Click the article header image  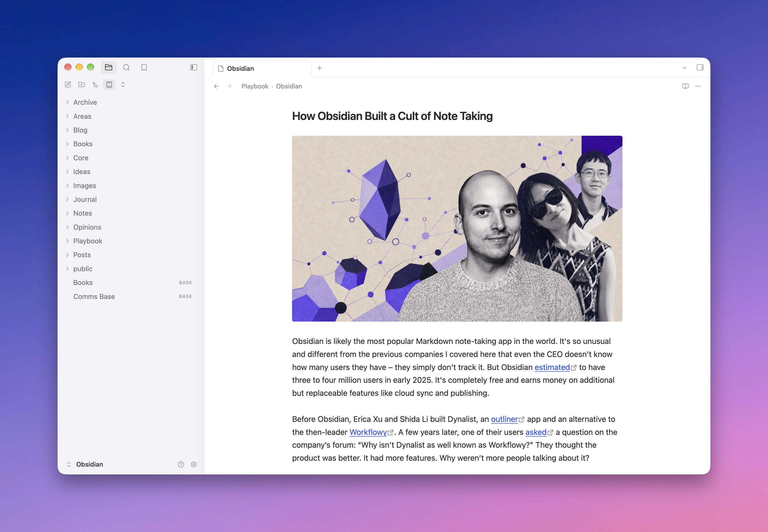pos(457,229)
